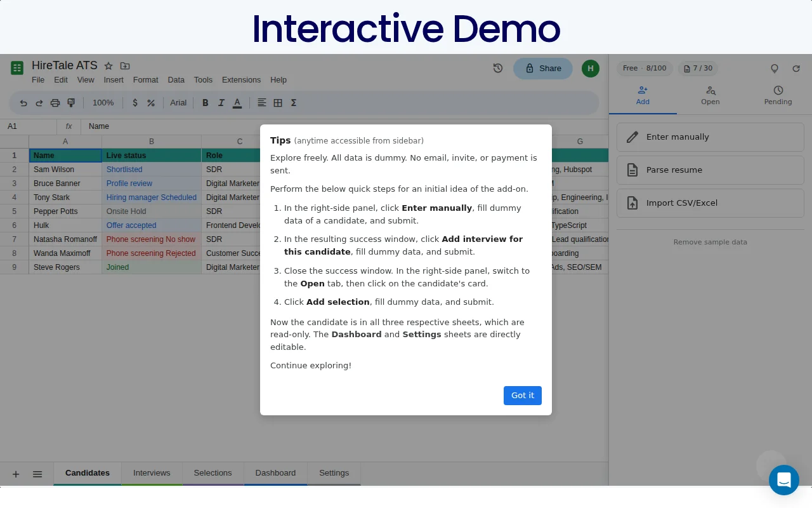Click the Google Sheets logo icon
The image size is (812, 508).
[17, 67]
